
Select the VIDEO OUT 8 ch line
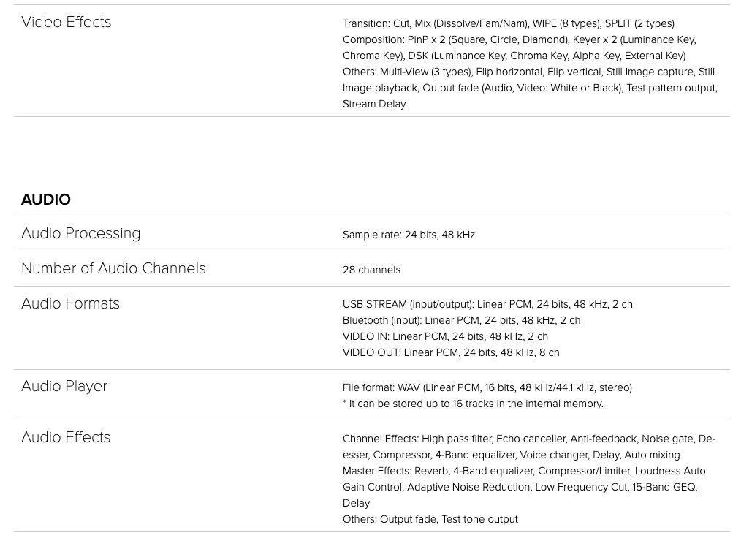pyautogui.click(x=451, y=352)
